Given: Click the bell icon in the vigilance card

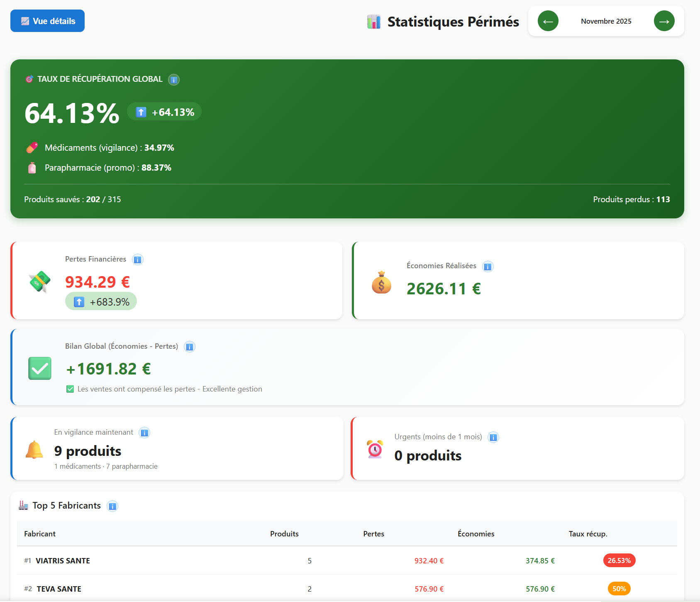Looking at the screenshot, I should coord(34,450).
